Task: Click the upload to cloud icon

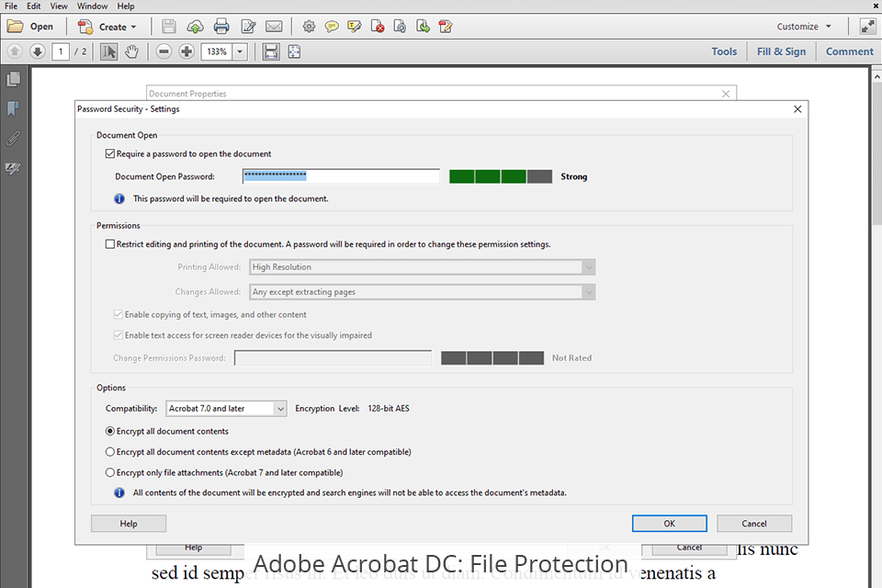Action: (195, 27)
